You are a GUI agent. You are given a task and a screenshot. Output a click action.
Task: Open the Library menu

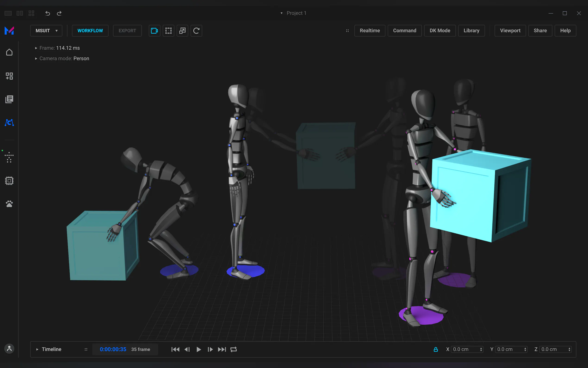point(471,31)
